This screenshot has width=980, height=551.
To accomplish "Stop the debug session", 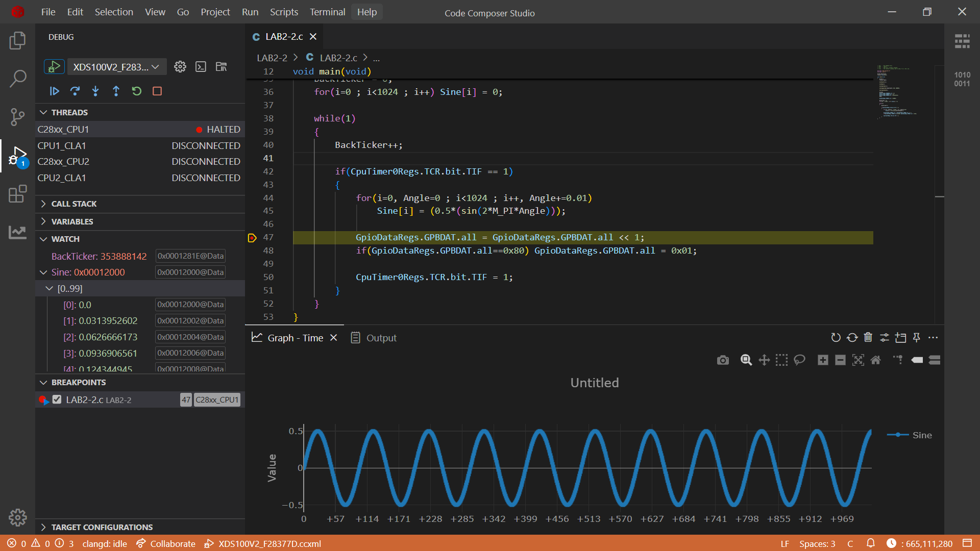I will (157, 91).
